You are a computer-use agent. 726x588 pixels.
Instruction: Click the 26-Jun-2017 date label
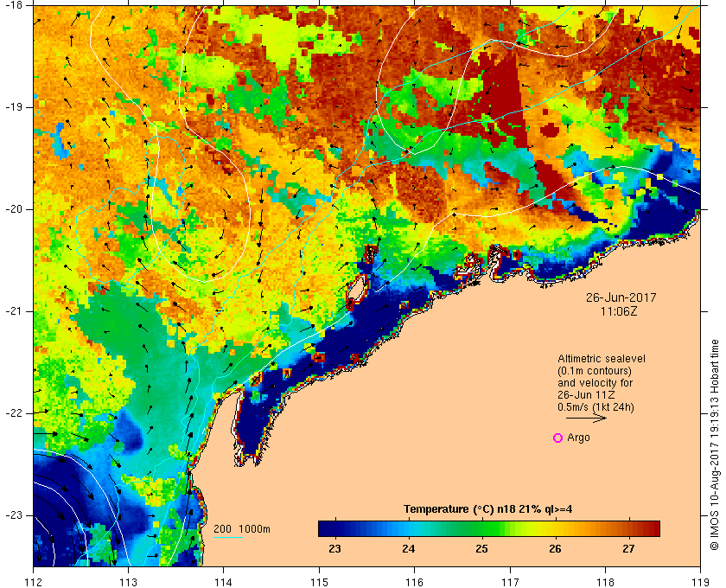click(x=621, y=297)
